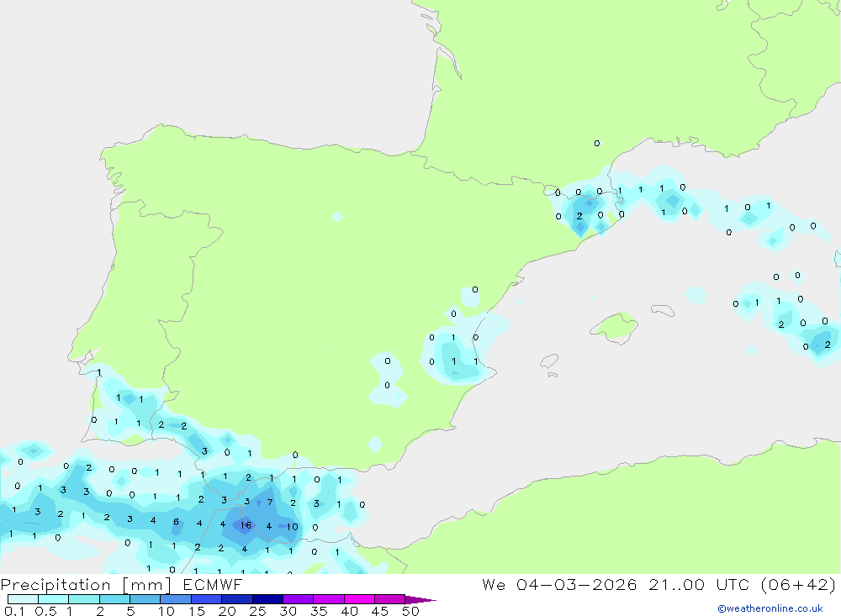The height and width of the screenshot is (616, 841).
Task: Select the legend swatch between 10 and 15
Action: tap(176, 599)
